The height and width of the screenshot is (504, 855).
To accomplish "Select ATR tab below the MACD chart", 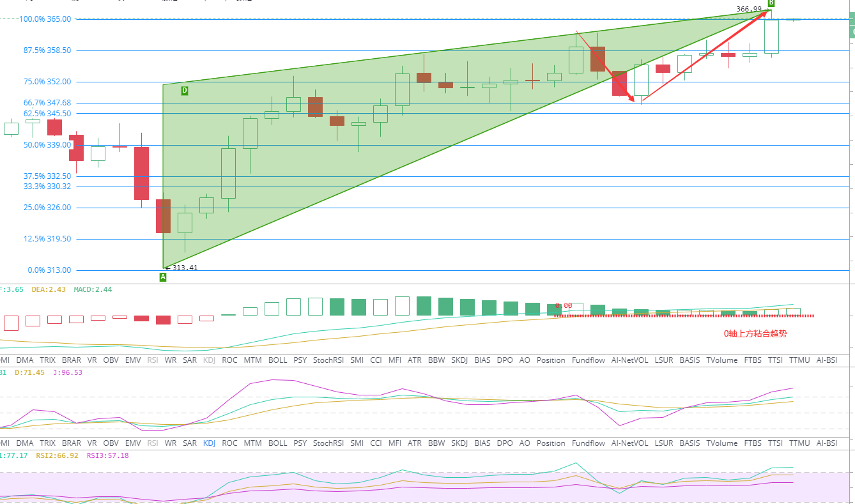I will pyautogui.click(x=414, y=360).
